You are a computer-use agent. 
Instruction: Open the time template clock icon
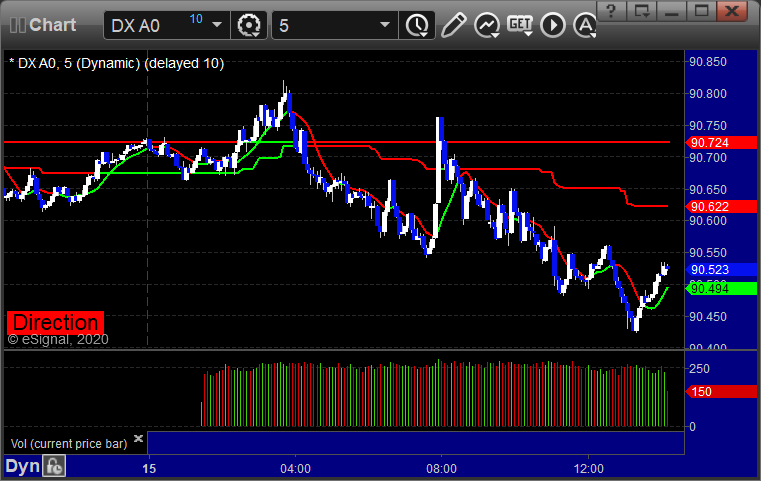pyautogui.click(x=417, y=25)
